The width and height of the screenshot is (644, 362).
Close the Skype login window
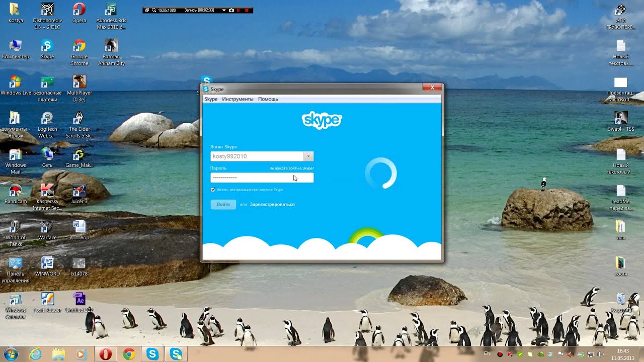coord(432,88)
